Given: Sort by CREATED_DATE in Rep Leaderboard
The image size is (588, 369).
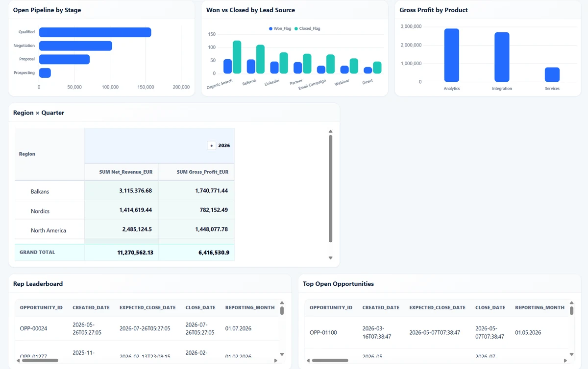Looking at the screenshot, I should point(91,308).
